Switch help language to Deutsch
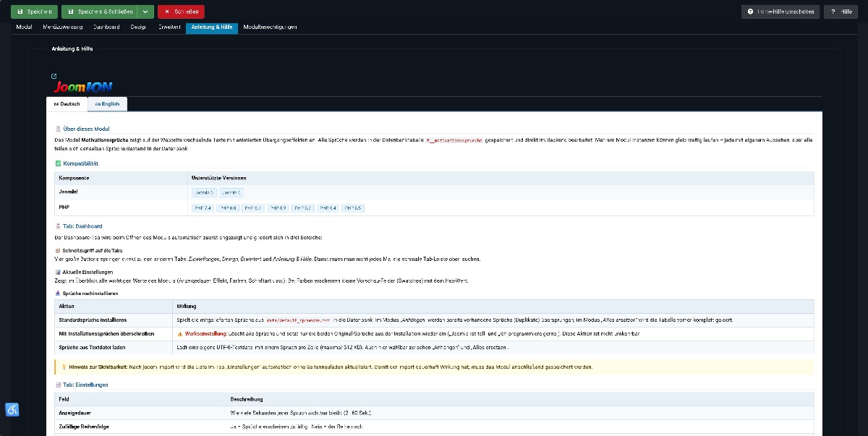The width and height of the screenshot is (868, 436). [67, 104]
